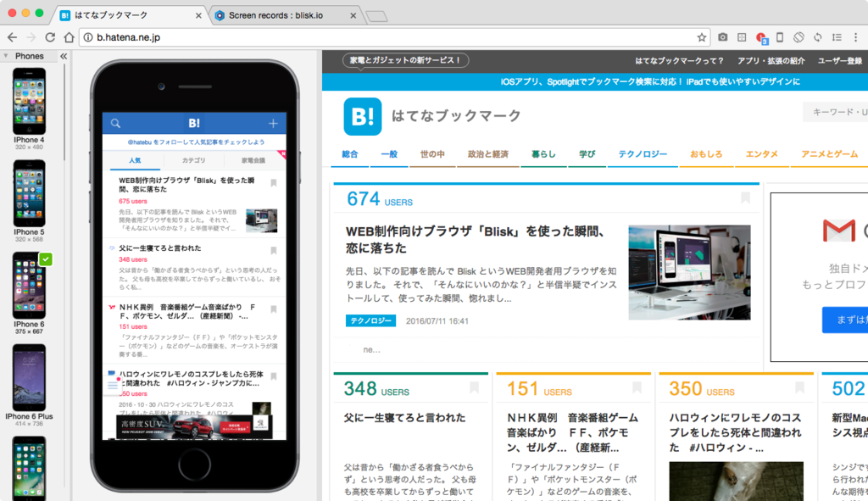Switch to the はてなブックマーク browser tab

[130, 15]
